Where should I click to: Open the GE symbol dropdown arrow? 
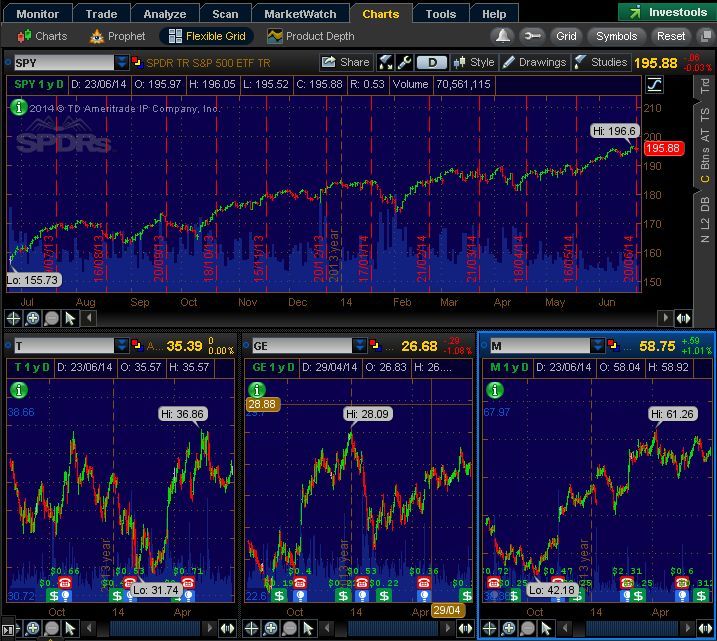pos(360,346)
